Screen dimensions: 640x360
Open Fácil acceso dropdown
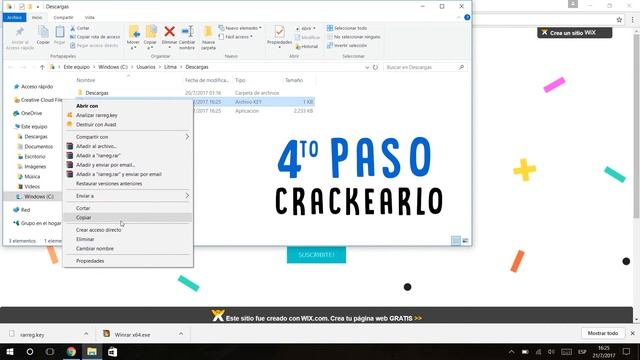point(236,37)
